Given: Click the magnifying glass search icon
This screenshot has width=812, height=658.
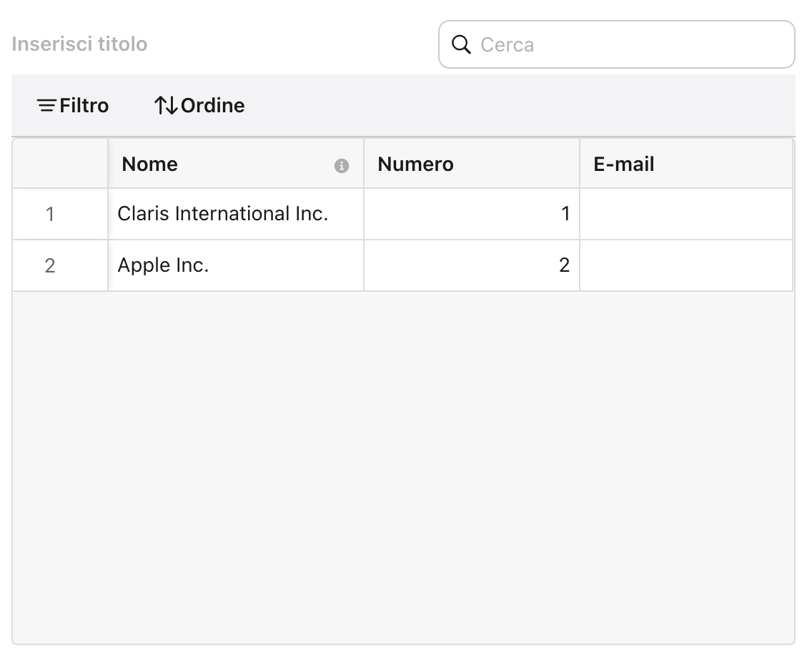Looking at the screenshot, I should (x=462, y=45).
